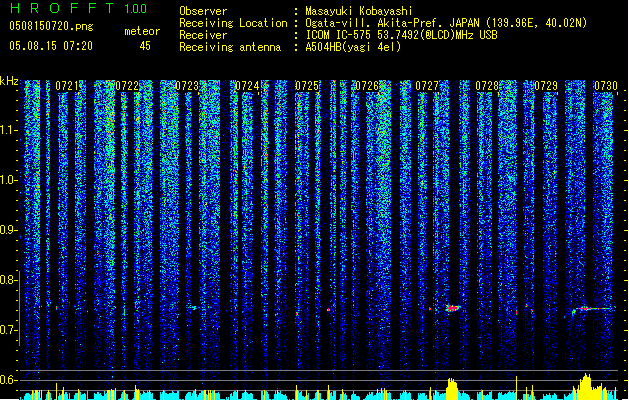Click the 0726 time marker

tap(367, 86)
